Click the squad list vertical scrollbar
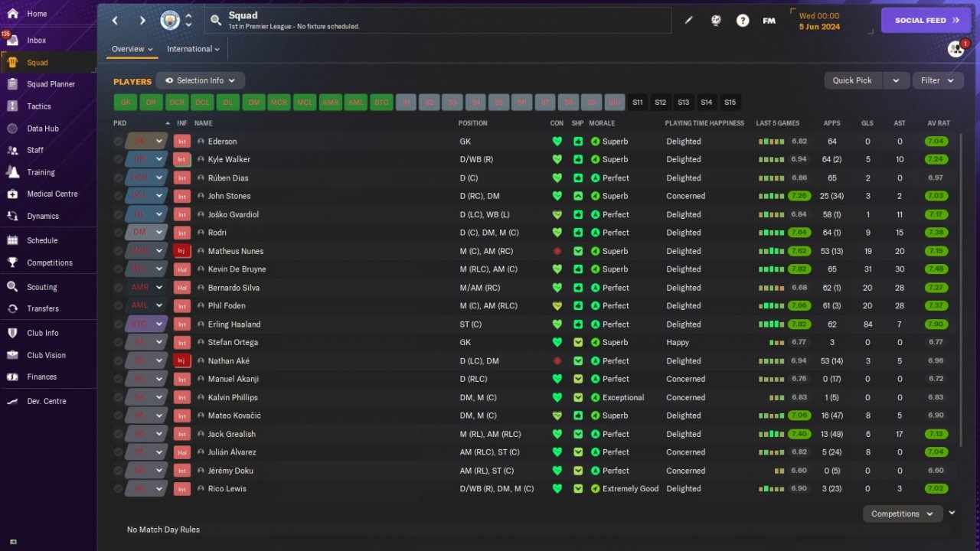Viewport: 980px width, 551px height. (x=961, y=291)
